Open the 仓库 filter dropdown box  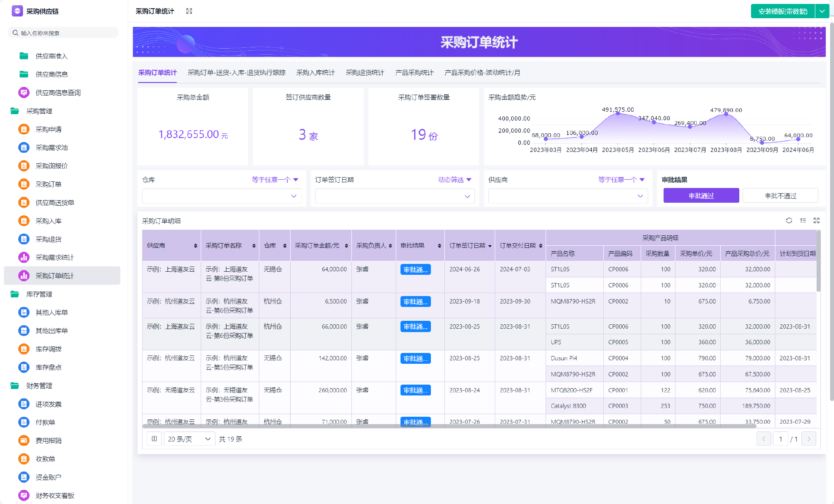click(222, 196)
